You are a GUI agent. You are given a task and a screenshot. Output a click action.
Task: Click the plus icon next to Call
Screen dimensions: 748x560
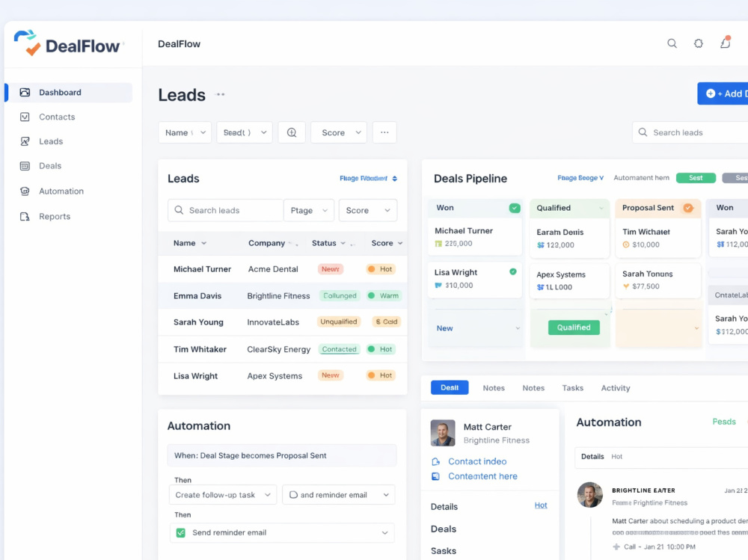point(616,547)
